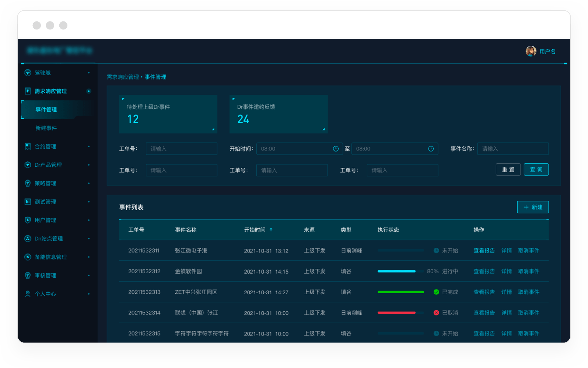This screenshot has width=588, height=368.
Task: Click the Dn站点管理 sidebar icon
Action: [28, 239]
